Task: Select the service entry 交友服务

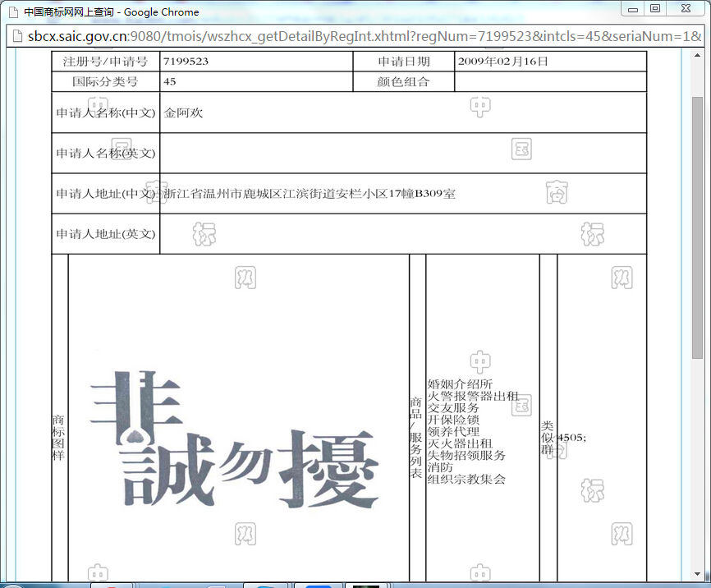Action: point(453,408)
